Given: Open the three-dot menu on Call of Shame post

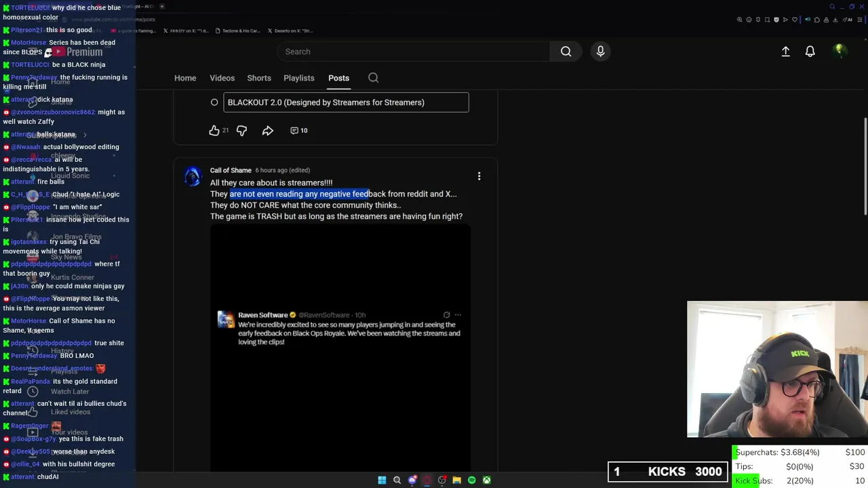Looking at the screenshot, I should coord(479,176).
